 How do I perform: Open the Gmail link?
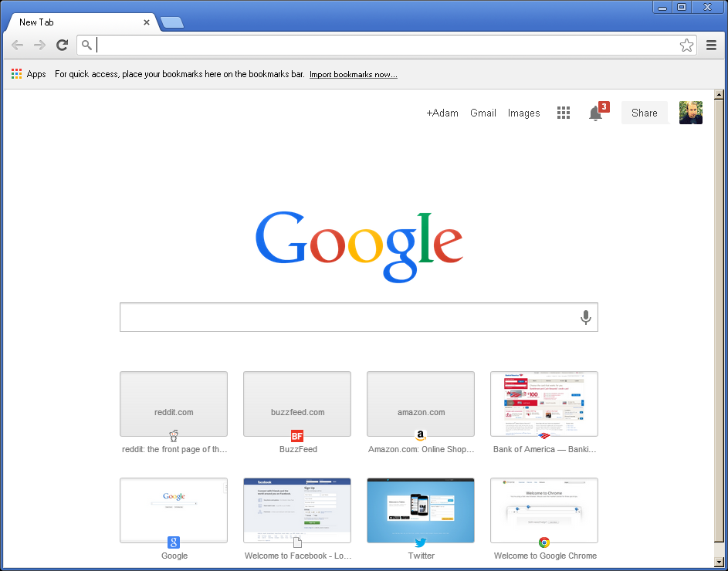click(x=483, y=113)
